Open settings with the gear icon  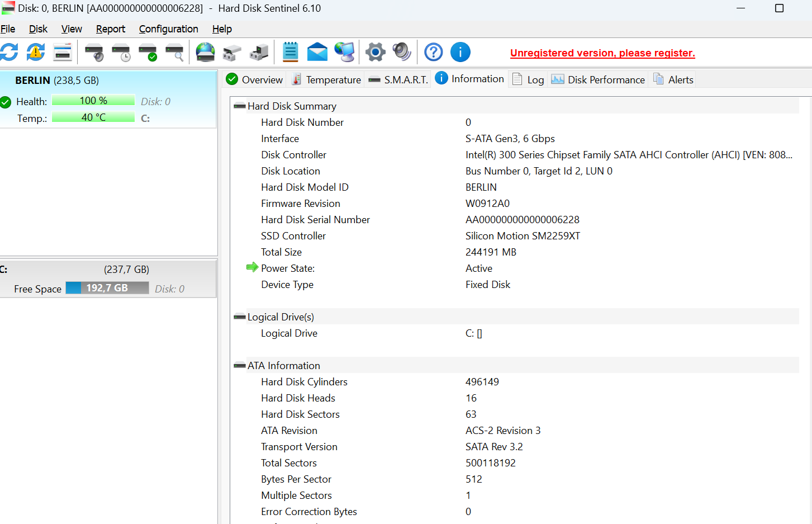[x=375, y=52]
